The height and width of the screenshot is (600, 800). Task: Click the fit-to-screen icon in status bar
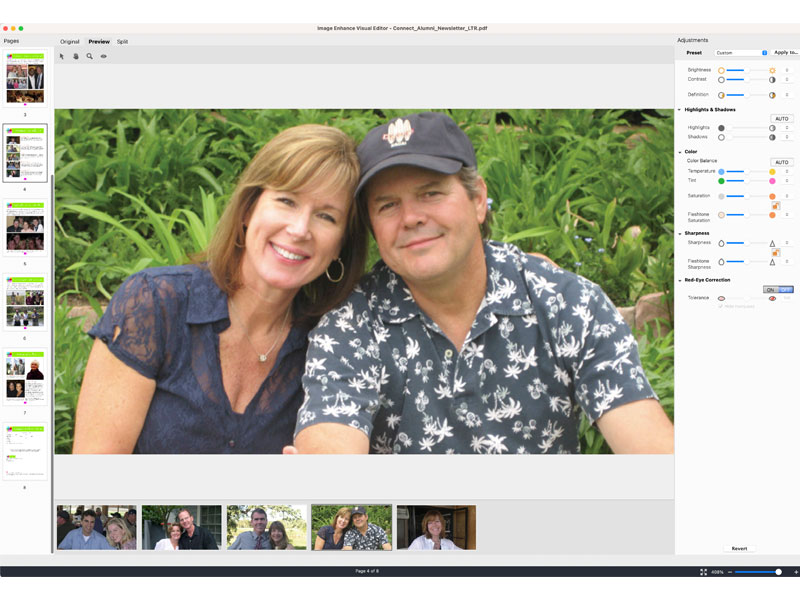(x=703, y=572)
